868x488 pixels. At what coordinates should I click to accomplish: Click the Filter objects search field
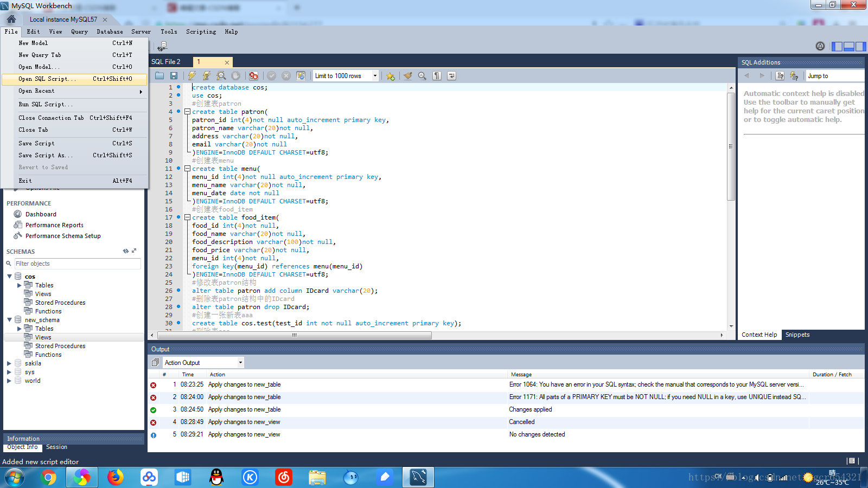coord(78,264)
